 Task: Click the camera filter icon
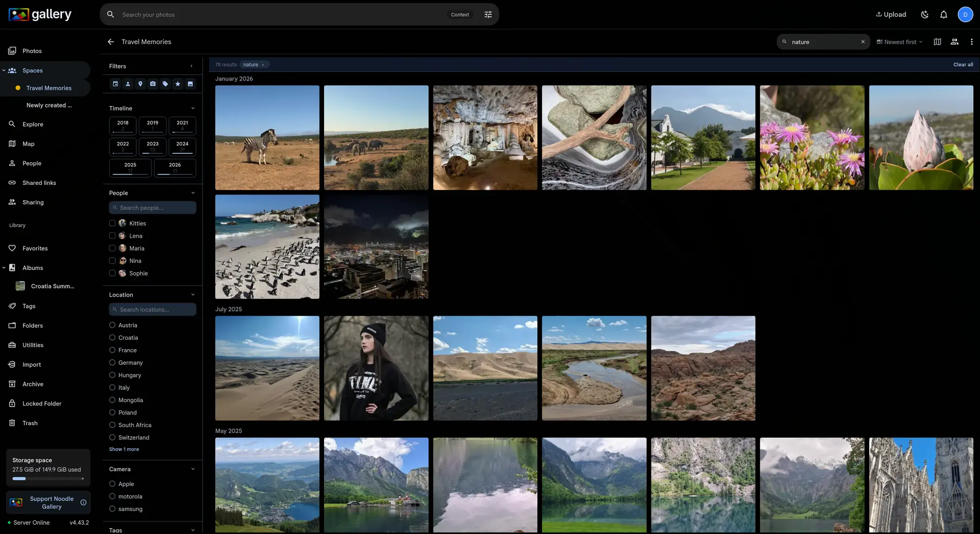coord(153,84)
